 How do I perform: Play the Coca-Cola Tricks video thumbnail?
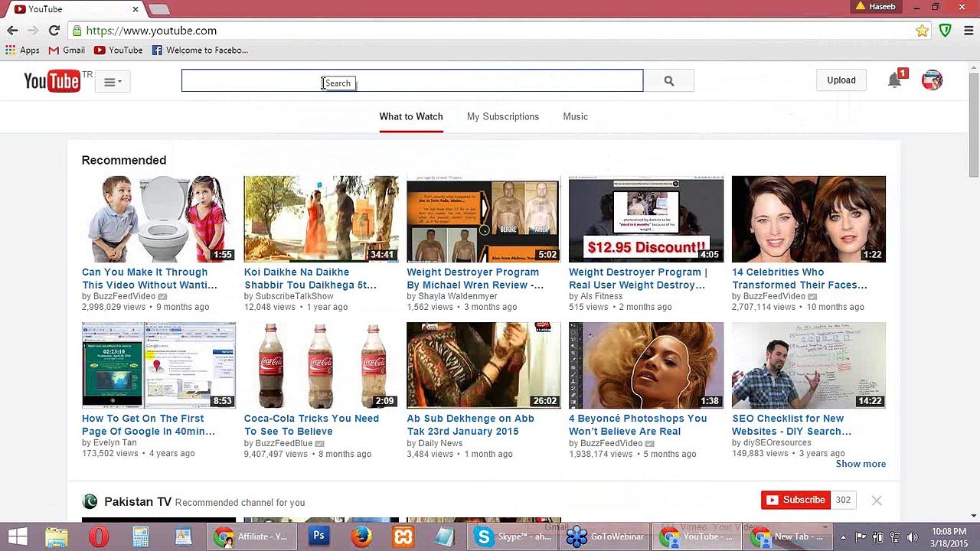tap(321, 365)
